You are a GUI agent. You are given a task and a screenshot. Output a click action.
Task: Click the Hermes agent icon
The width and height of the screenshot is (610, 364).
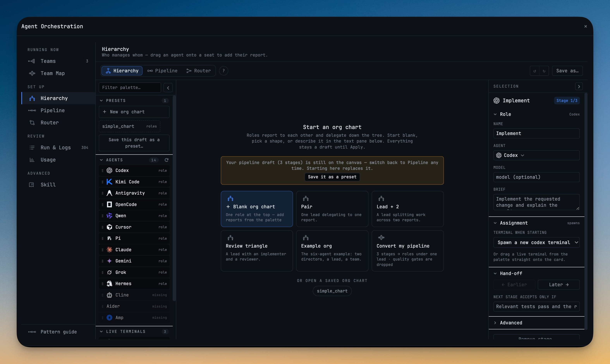(x=109, y=284)
